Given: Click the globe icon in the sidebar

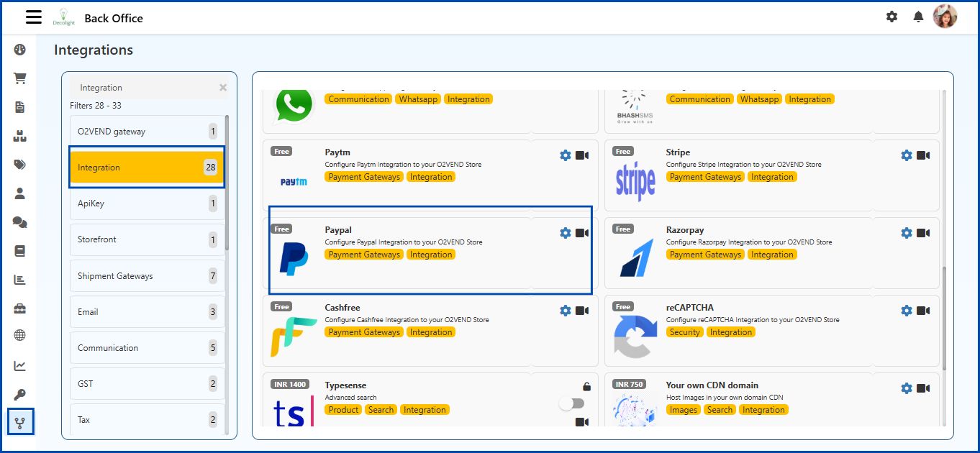Looking at the screenshot, I should pyautogui.click(x=21, y=336).
